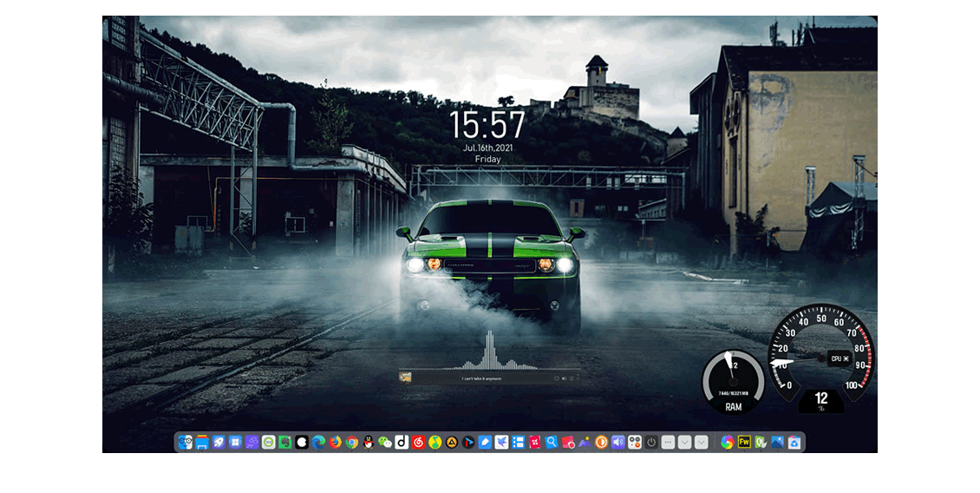Open the blue magnifier search app
980x493 pixels.
tap(552, 443)
